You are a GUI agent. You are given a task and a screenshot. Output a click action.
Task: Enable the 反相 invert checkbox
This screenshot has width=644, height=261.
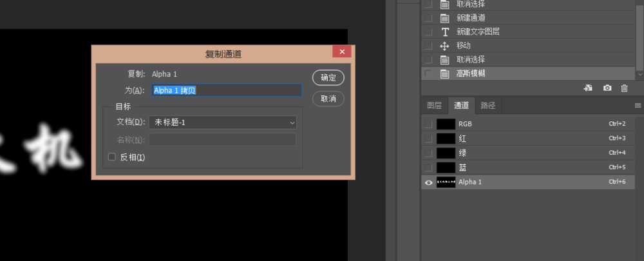coord(112,157)
